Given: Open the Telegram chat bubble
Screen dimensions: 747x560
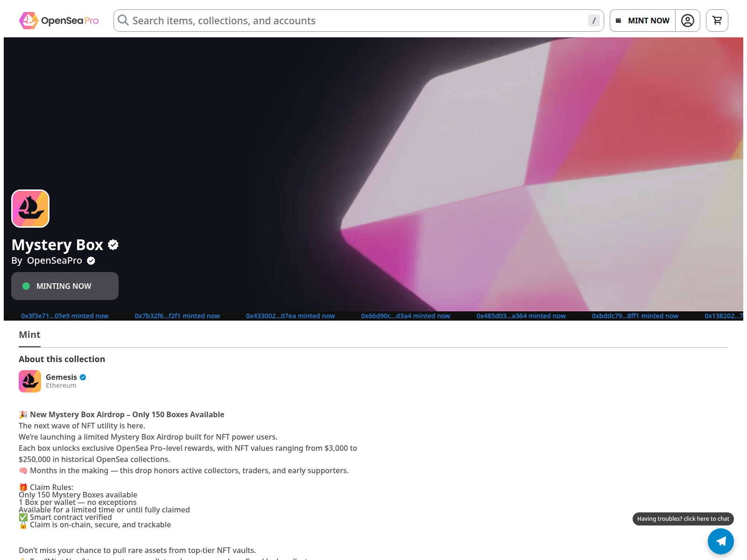Looking at the screenshot, I should [x=721, y=541].
